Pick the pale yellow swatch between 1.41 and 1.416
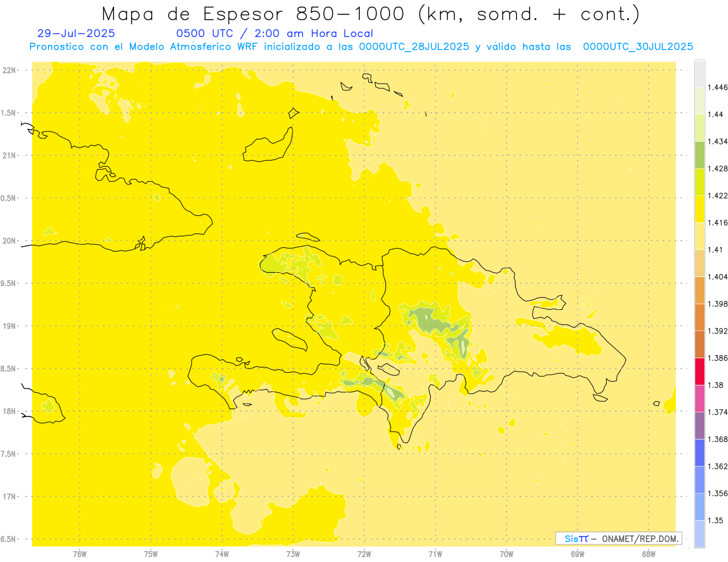Screen dimensions: 728x562 pyautogui.click(x=699, y=236)
